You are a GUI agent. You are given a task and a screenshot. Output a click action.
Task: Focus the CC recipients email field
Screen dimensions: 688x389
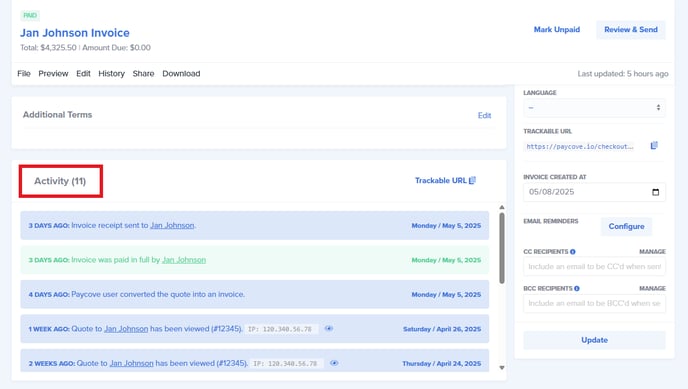click(594, 267)
